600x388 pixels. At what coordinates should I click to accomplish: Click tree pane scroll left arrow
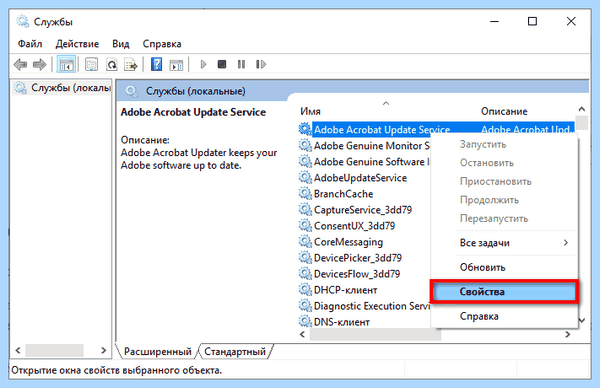(x=18, y=350)
